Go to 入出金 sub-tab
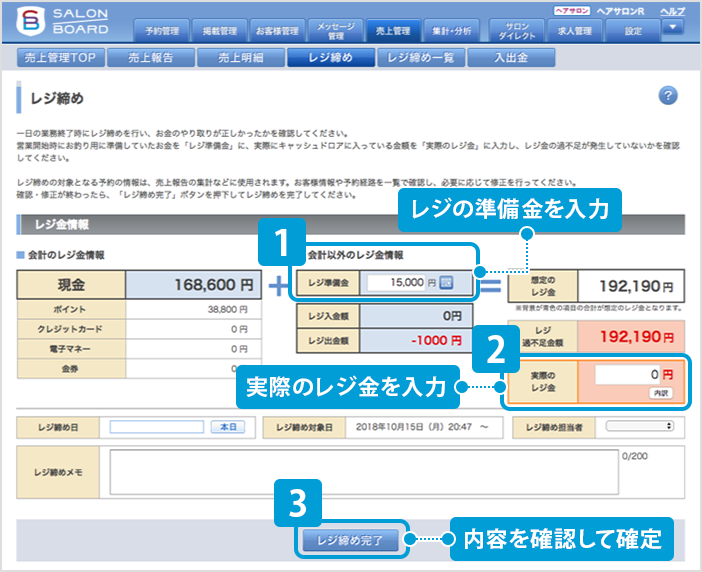The height and width of the screenshot is (572, 702). 511,58
